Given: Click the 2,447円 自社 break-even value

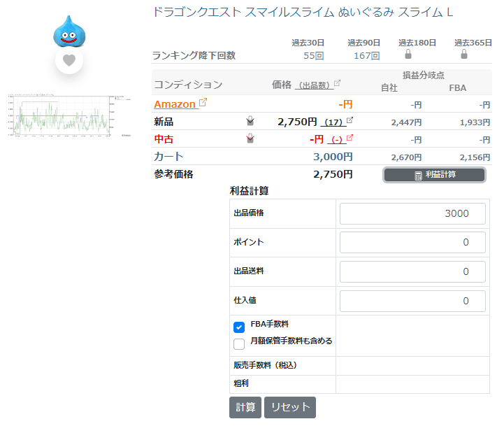Looking at the screenshot, I should 406,122.
